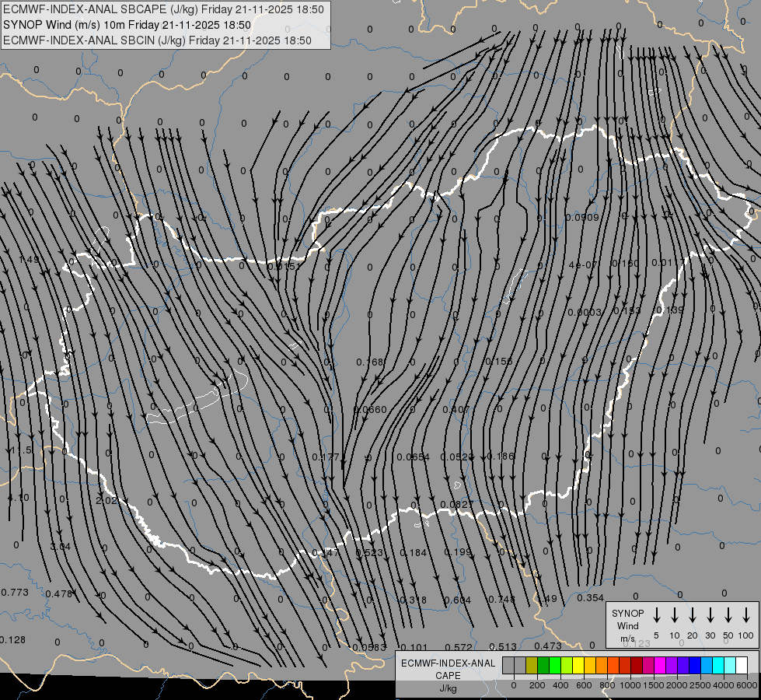Click the 30 m/s wind arrow in legend
The image size is (761, 700).
(710, 615)
